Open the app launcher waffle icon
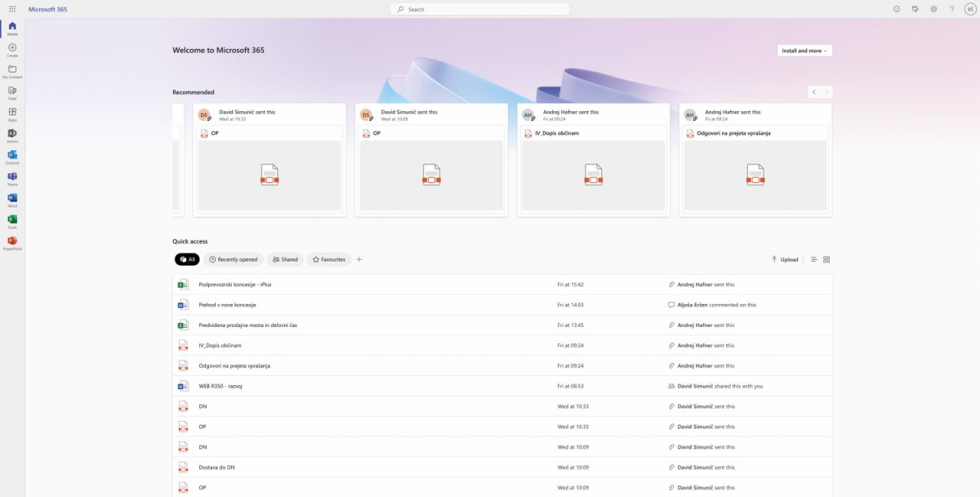 point(11,9)
